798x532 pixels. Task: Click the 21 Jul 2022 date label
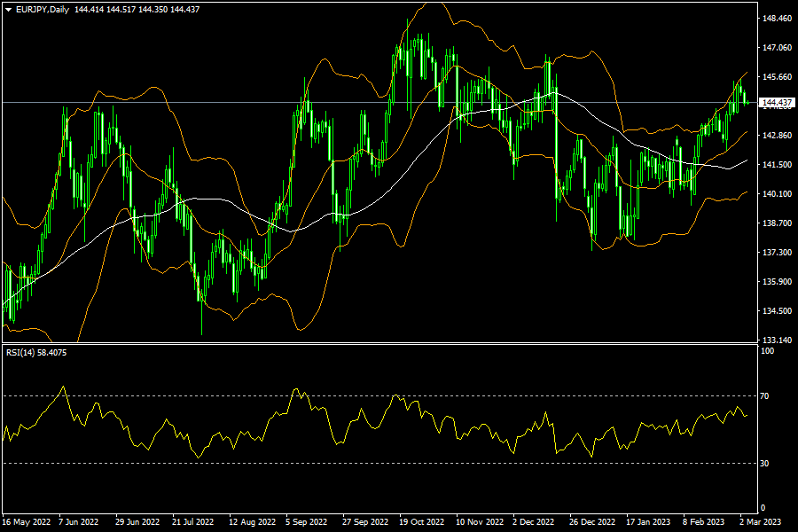tap(193, 522)
